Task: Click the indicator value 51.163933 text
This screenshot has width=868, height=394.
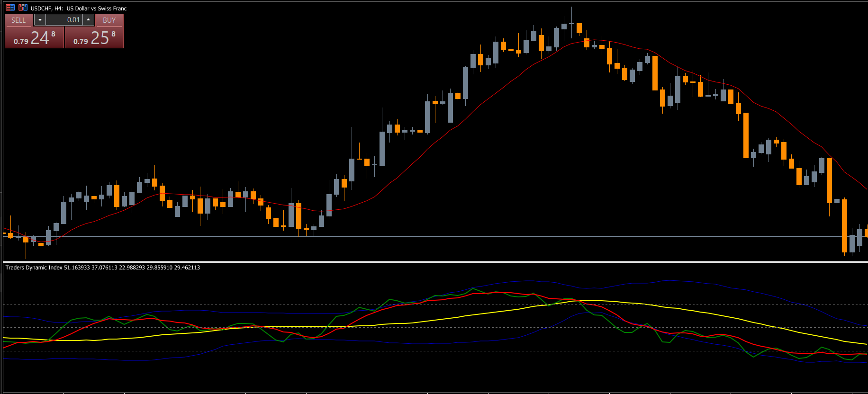Action: tap(77, 268)
